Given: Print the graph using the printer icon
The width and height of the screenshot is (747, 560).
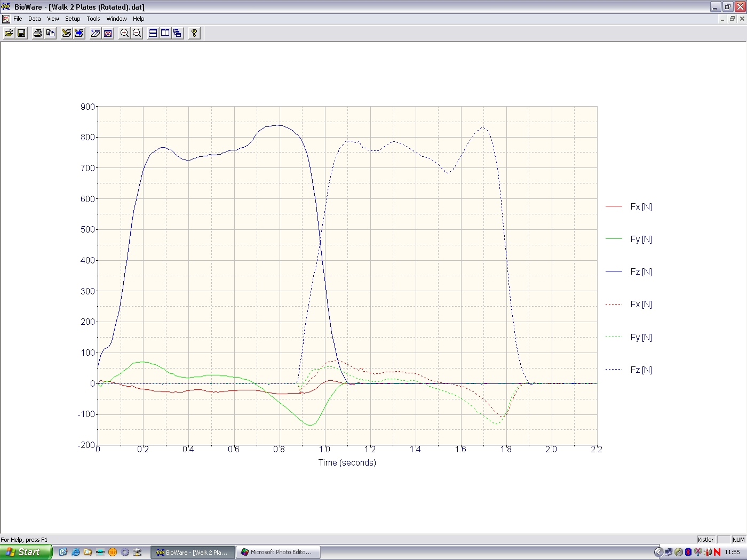Looking at the screenshot, I should [x=38, y=33].
